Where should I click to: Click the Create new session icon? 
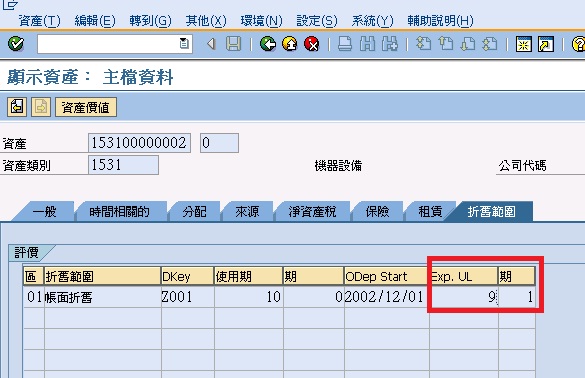pos(524,44)
